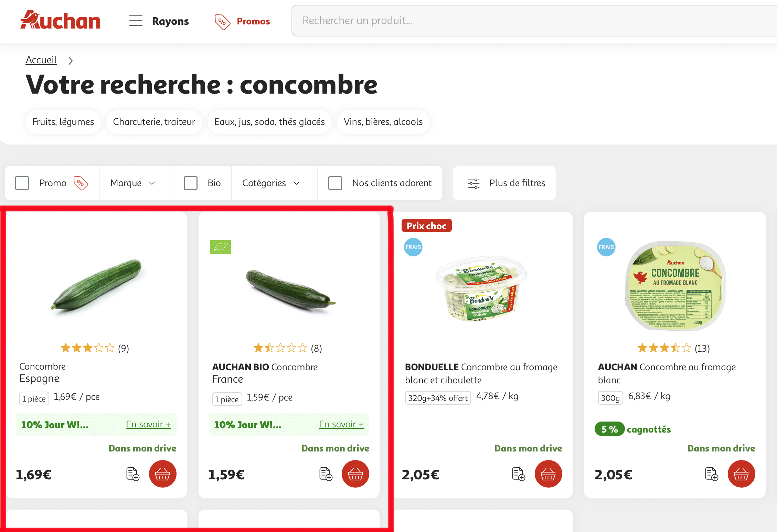Add Auchan Bio Concombre to basket
Image resolution: width=777 pixels, height=532 pixels.
tap(355, 474)
